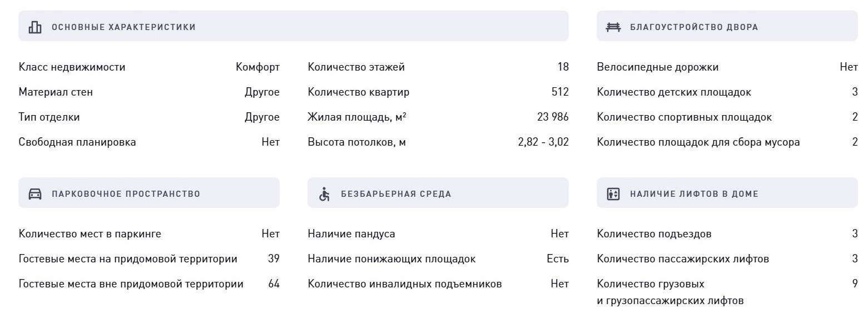Click the Жилая площадь value 23 986
Screen dimensions: 868x333
553,117
